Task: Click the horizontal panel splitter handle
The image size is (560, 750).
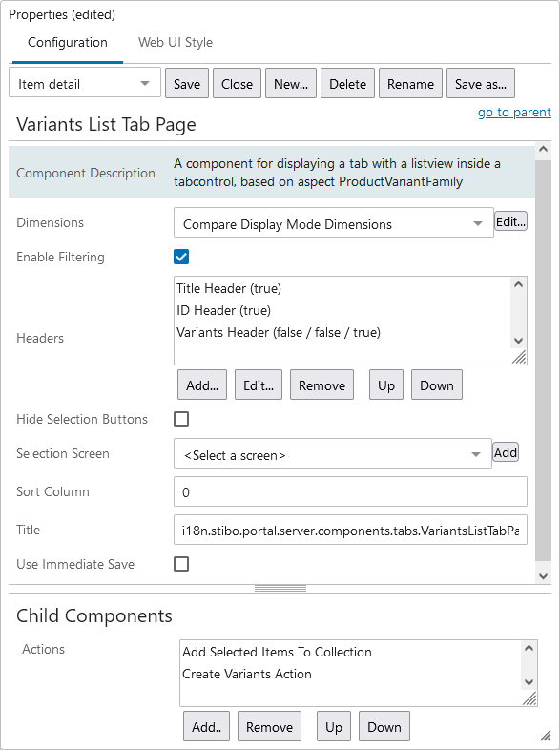Action: point(280,589)
